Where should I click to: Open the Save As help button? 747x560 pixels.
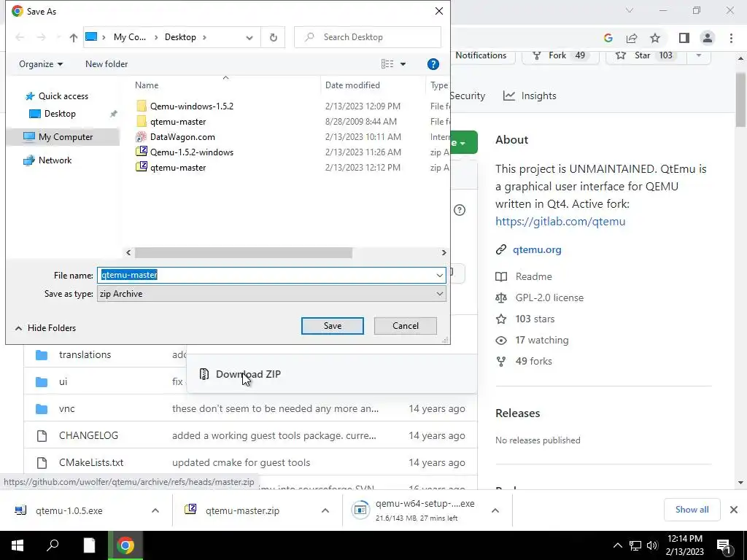433,64
